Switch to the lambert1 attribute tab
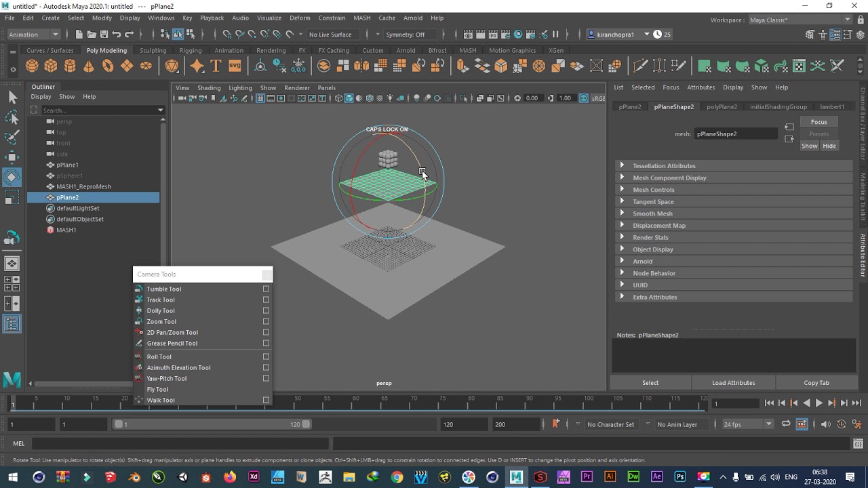This screenshot has width=868, height=488. (832, 106)
